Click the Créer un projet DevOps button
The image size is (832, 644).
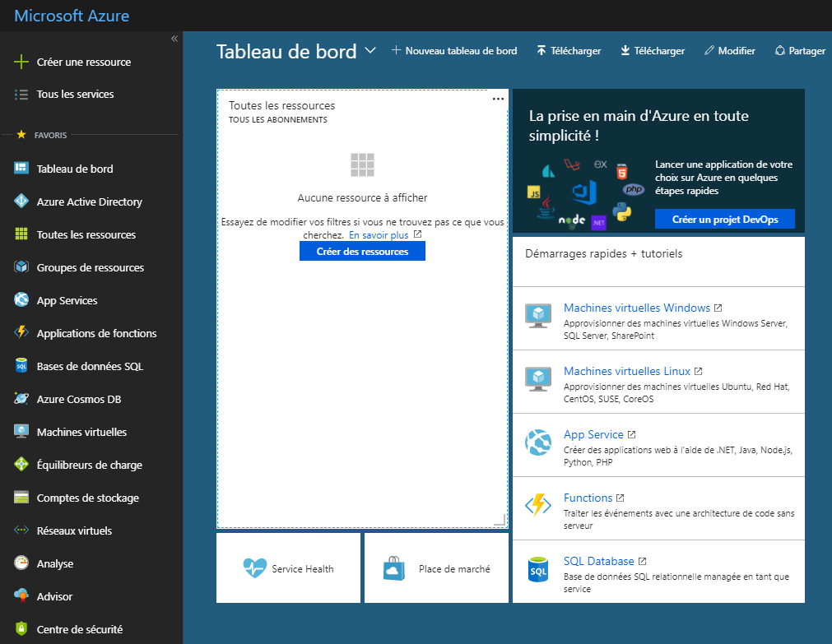pyautogui.click(x=725, y=219)
